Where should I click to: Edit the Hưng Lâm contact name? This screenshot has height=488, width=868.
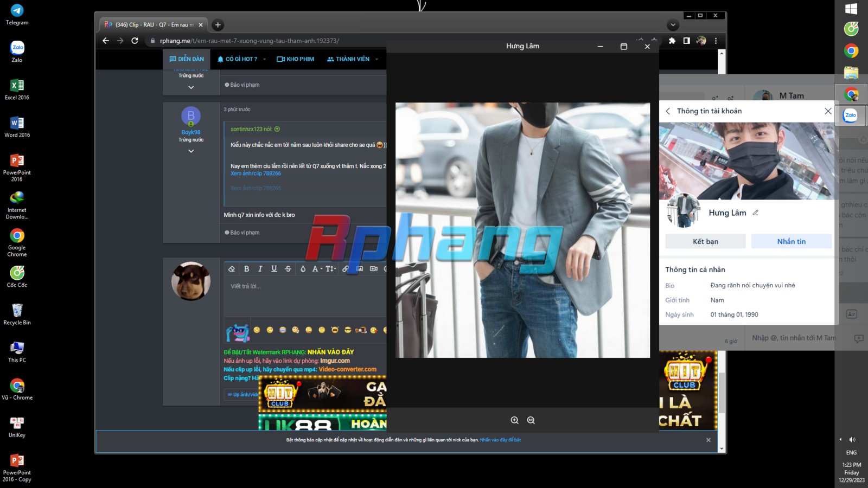755,213
